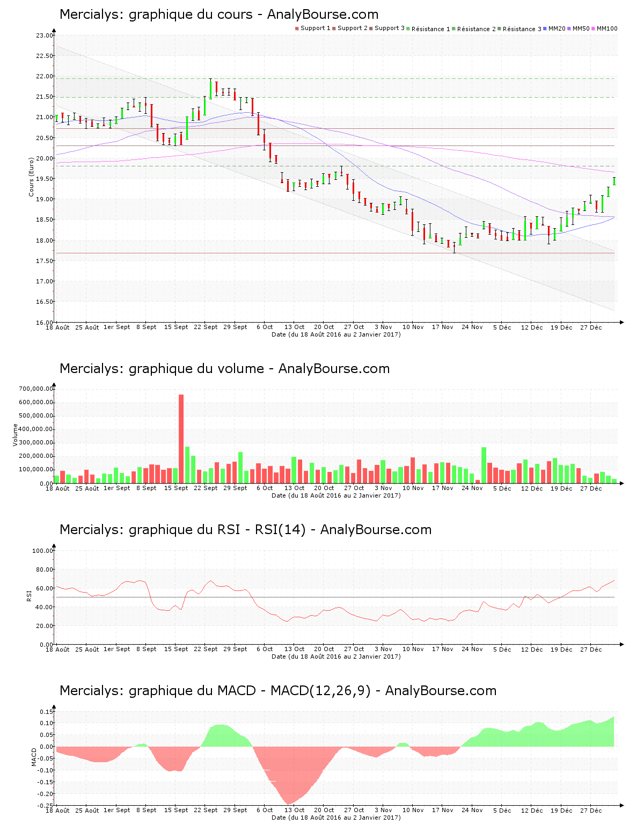Click the Résistance 3 legend marker
This screenshot has height=832, width=644.
coord(500,28)
